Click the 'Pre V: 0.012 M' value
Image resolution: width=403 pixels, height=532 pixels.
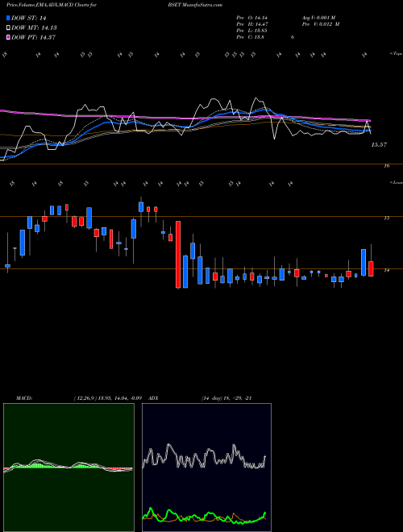(x=320, y=24)
